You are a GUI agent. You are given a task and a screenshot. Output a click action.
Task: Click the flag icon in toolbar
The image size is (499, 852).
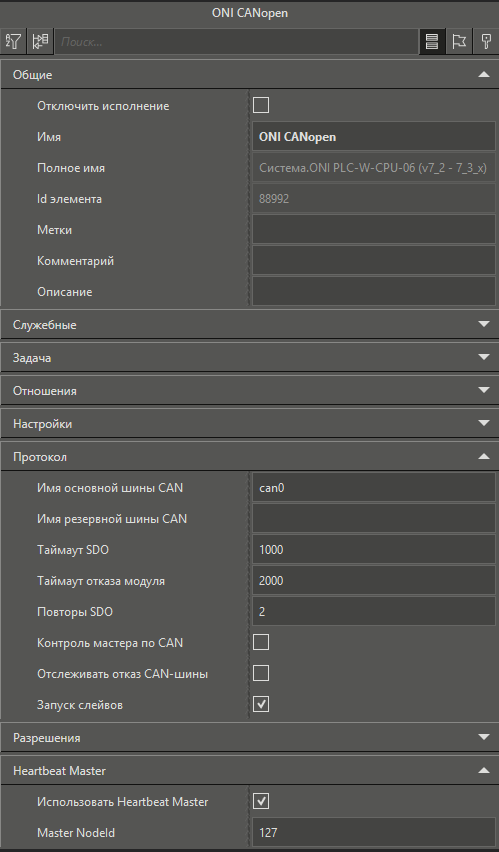click(459, 41)
